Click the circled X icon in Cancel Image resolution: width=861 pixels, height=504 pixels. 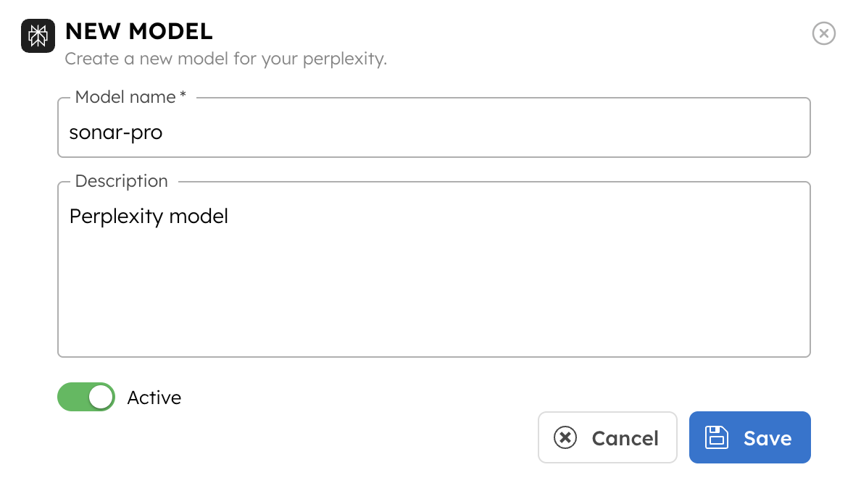[565, 438]
